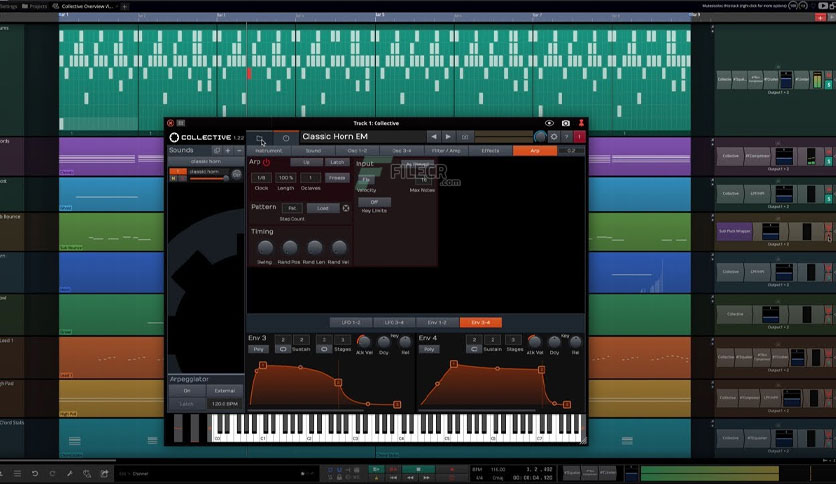The height and width of the screenshot is (484, 836).
Task: Toggle Env 3 Poly mode
Action: click(x=259, y=349)
